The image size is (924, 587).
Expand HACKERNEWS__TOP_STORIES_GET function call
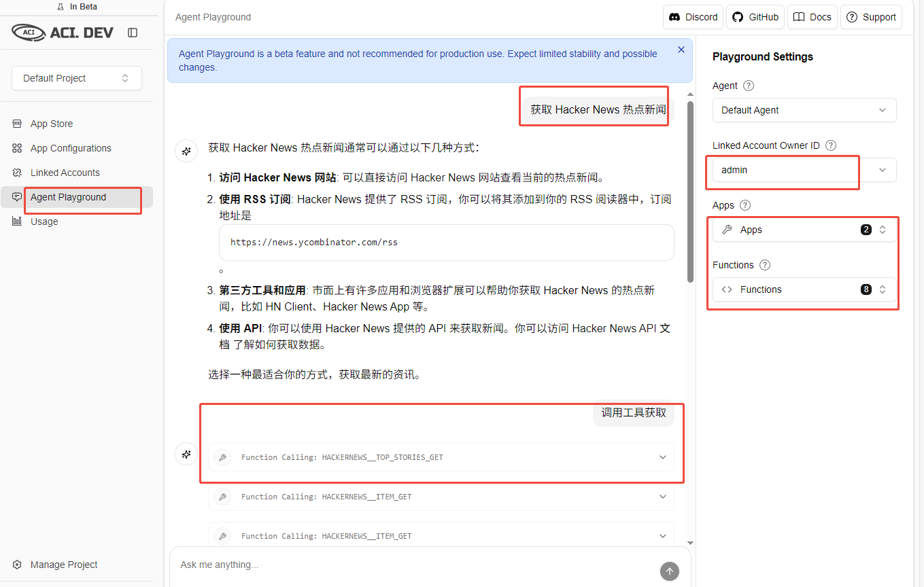tap(441, 457)
